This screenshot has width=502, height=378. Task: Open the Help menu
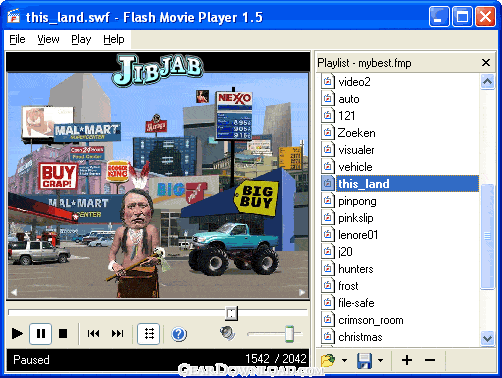click(114, 39)
